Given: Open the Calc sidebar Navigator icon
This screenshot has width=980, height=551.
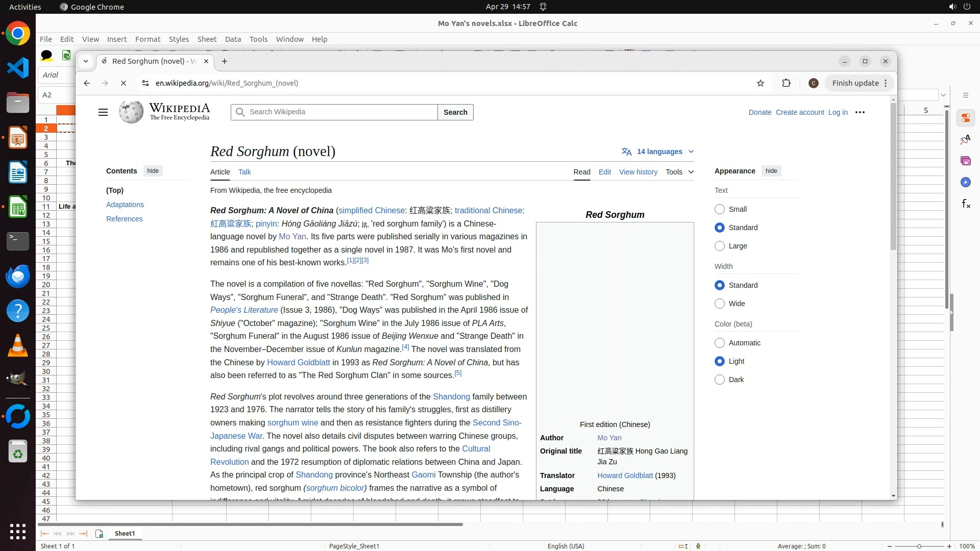Looking at the screenshot, I should pos(966,182).
